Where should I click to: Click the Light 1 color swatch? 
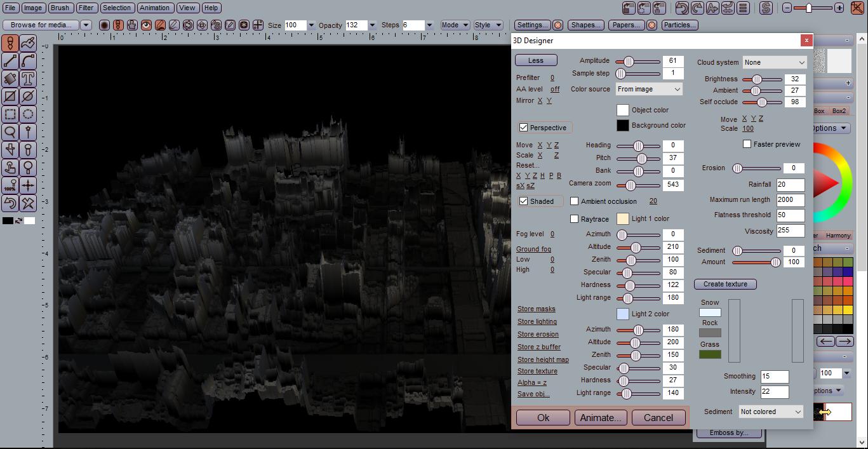622,219
